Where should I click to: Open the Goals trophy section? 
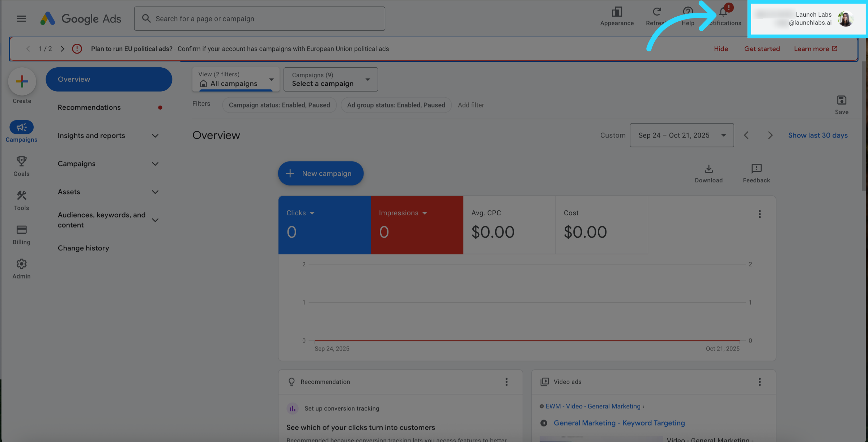coord(21,166)
